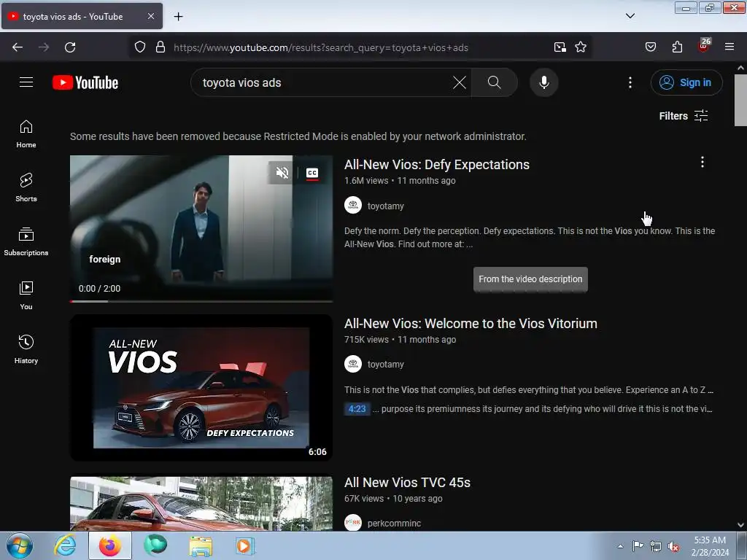747x560 pixels.
Task: Open History in sidebar
Action: point(26,349)
